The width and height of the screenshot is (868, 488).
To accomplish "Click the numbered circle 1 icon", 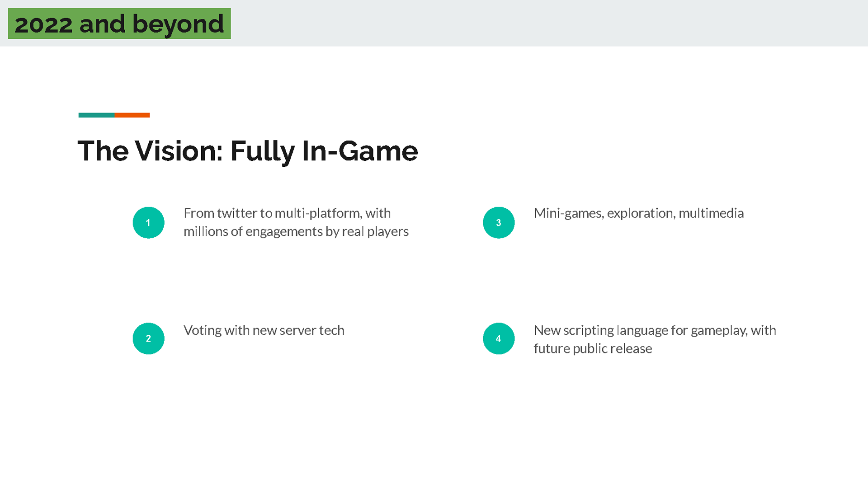I will [x=148, y=223].
